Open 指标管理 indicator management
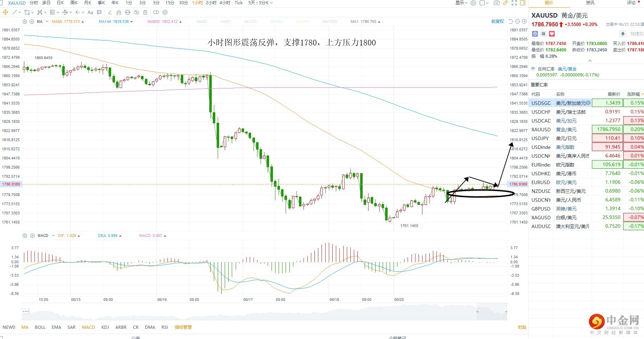644x339 pixels. (183, 327)
